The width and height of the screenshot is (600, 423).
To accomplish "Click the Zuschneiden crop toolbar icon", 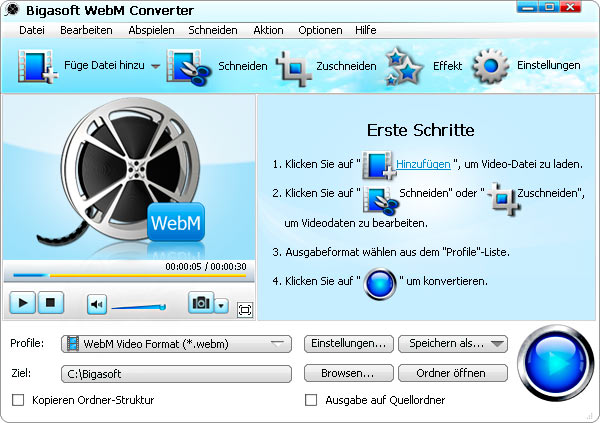I will [x=293, y=68].
